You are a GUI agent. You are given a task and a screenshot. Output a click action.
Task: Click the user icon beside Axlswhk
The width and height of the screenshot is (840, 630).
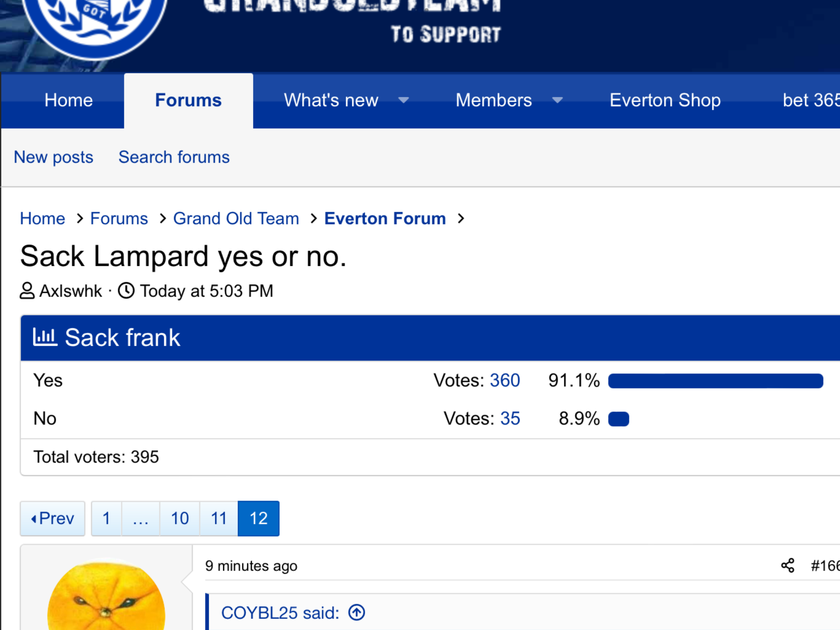tap(27, 291)
